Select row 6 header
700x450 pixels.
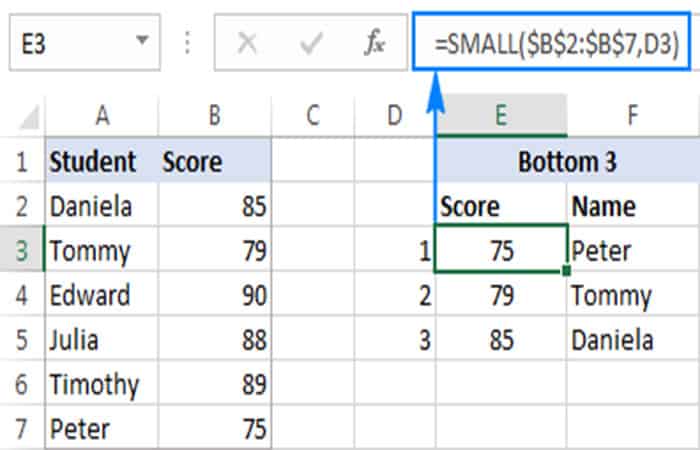[x=22, y=383]
